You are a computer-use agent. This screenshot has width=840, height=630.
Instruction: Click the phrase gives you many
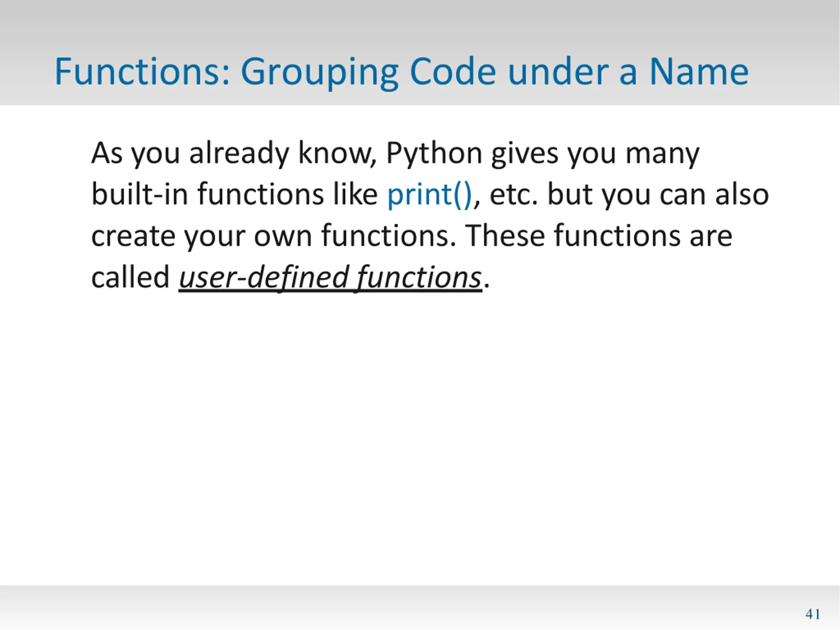point(595,154)
